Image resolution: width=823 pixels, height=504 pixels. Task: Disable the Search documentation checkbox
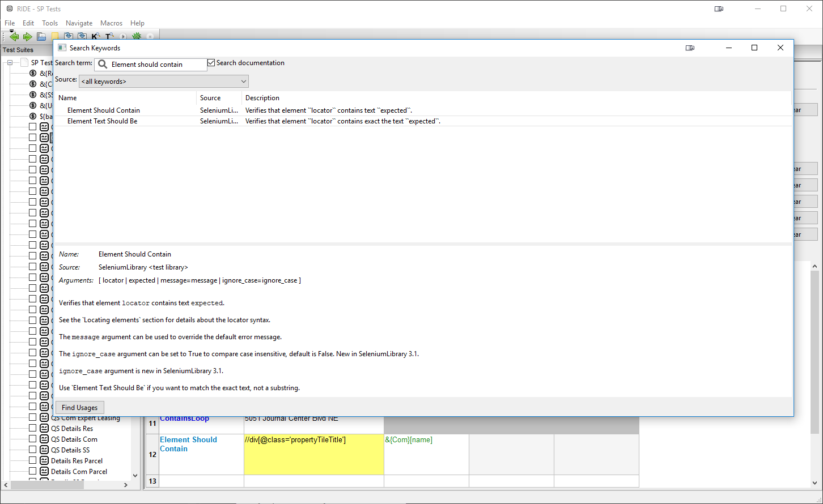point(211,63)
